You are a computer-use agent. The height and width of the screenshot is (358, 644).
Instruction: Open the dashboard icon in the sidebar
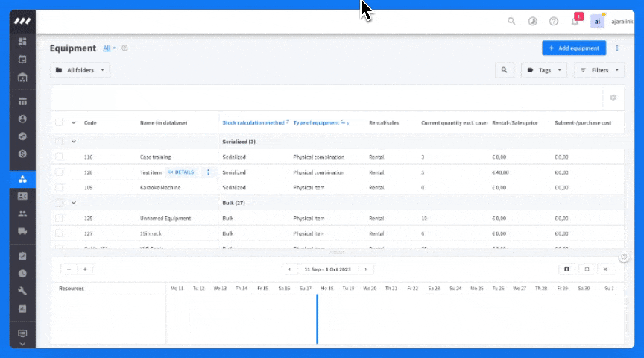(x=22, y=42)
